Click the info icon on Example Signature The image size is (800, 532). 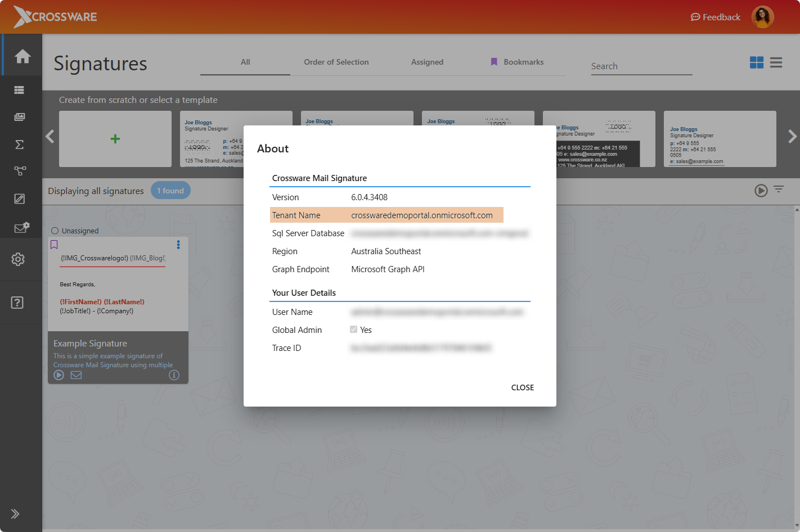coord(174,375)
